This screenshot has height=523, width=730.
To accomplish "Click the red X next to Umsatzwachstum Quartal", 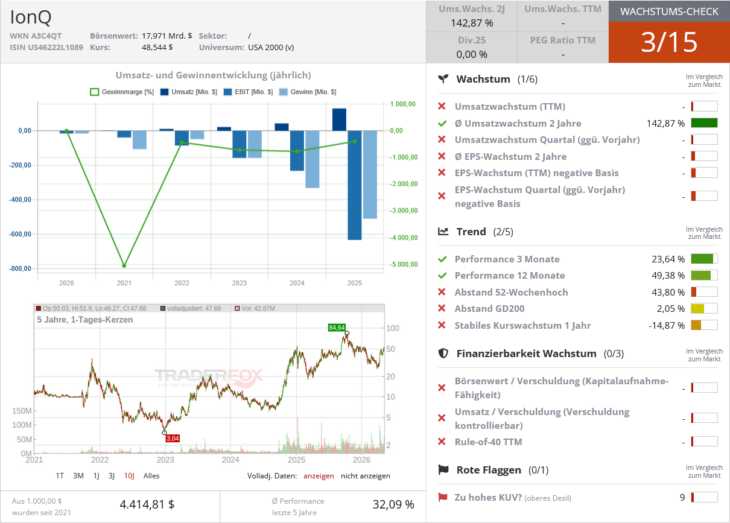I will point(442,139).
